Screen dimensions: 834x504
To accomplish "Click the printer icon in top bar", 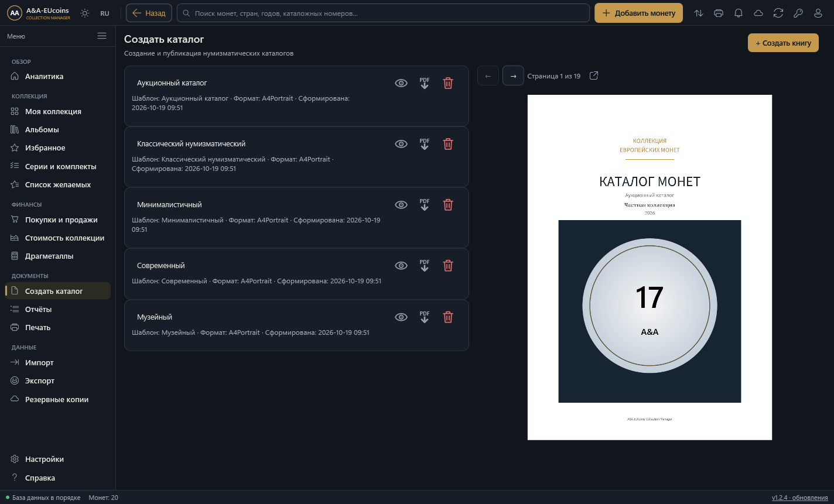I will pos(719,13).
